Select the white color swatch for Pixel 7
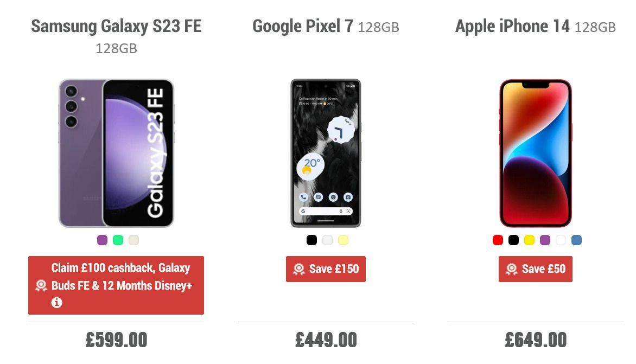The height and width of the screenshot is (364, 636). (x=326, y=239)
